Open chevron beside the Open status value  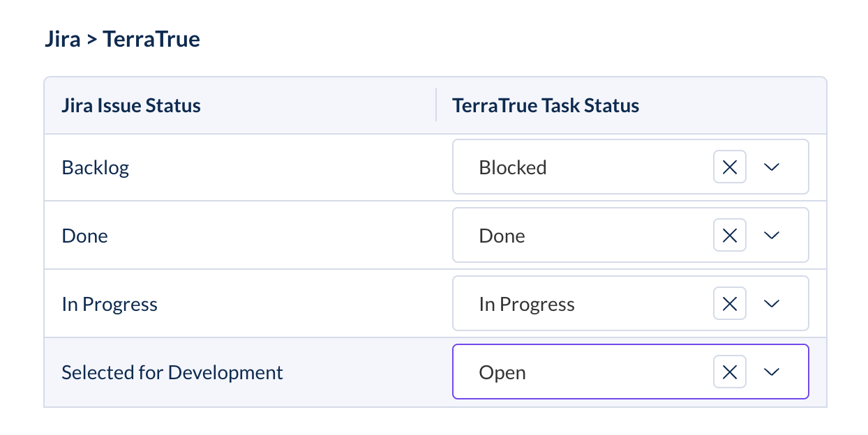[x=771, y=372]
